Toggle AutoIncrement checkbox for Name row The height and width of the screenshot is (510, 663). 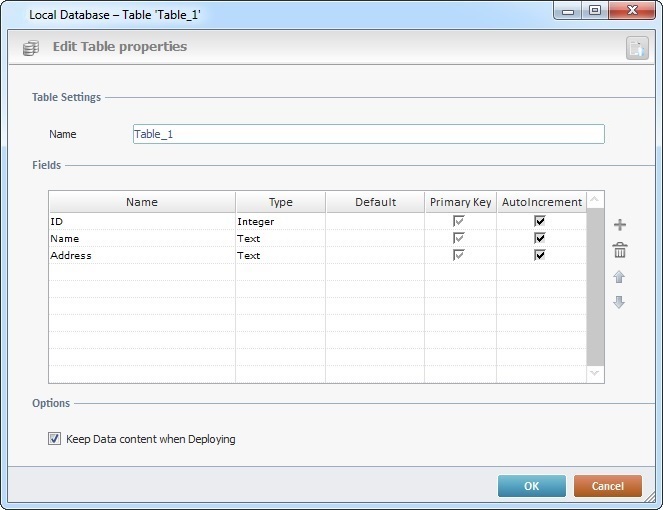point(540,239)
